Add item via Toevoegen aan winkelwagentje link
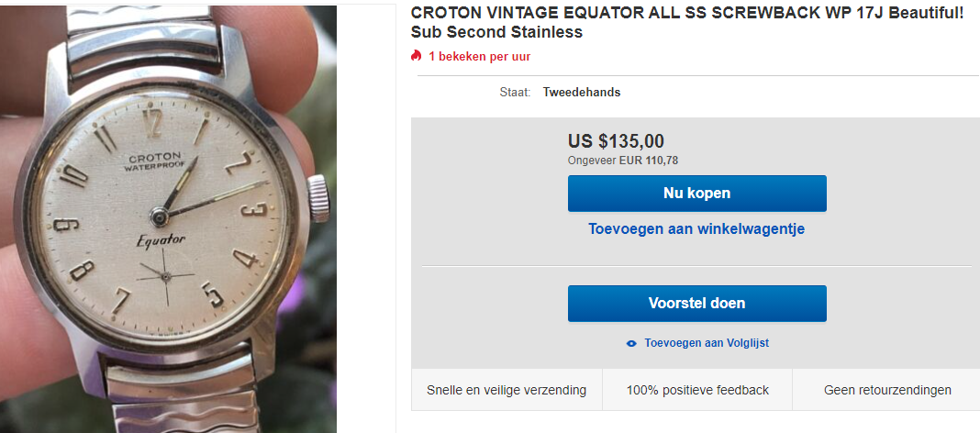 [696, 228]
